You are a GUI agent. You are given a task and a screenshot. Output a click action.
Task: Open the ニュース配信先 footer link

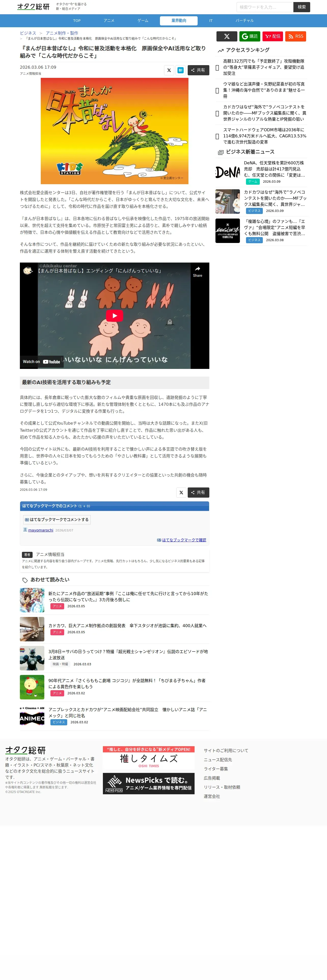(218, 760)
